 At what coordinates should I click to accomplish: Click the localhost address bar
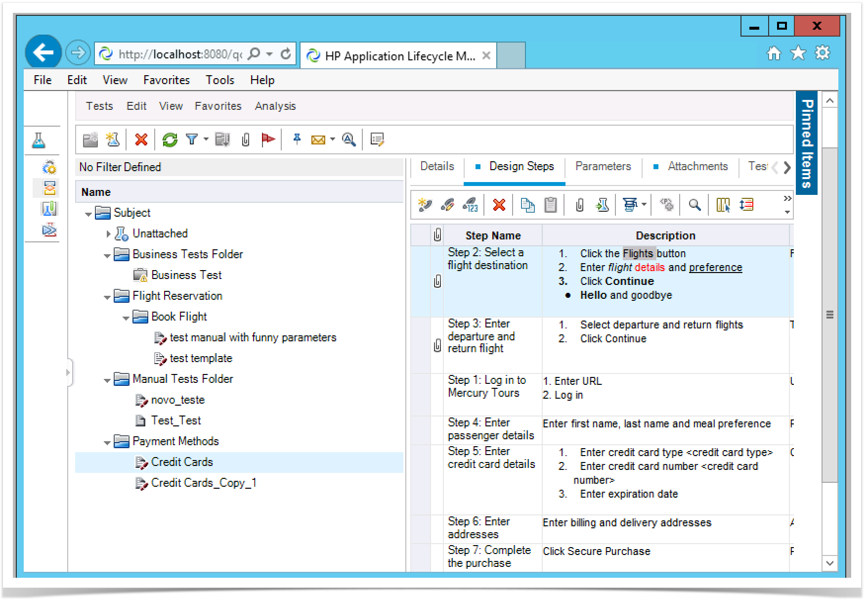pos(180,54)
